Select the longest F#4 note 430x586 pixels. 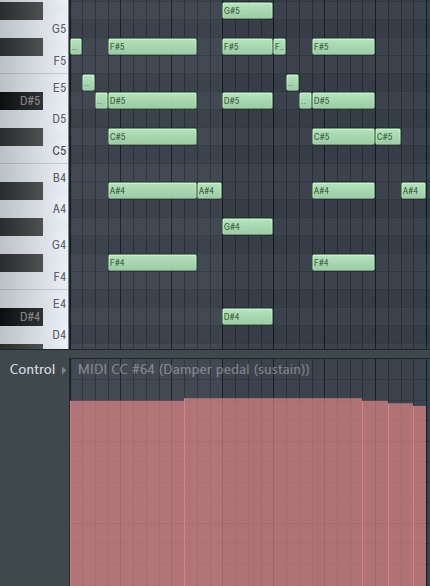[x=152, y=262]
